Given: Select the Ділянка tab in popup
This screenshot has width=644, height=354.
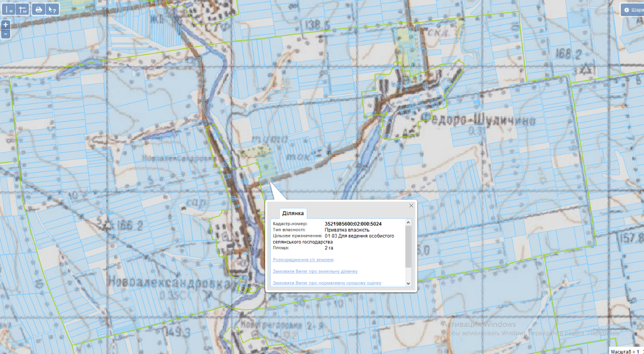Looking at the screenshot, I should tap(293, 213).
